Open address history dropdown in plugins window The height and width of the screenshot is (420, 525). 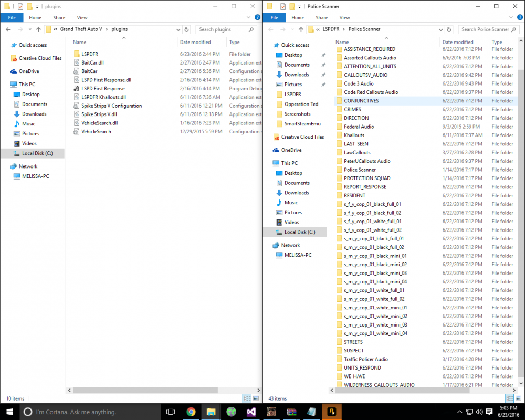click(178, 29)
